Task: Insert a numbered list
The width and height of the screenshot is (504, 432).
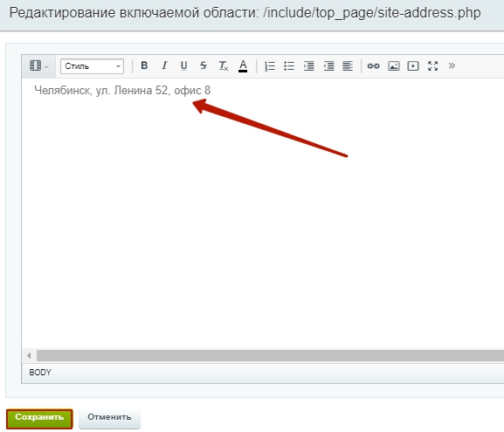Action: pos(270,65)
